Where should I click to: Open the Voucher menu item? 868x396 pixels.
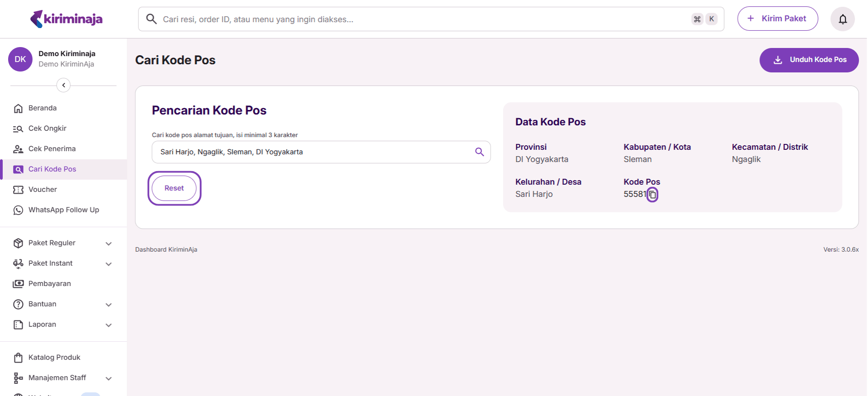(x=42, y=190)
